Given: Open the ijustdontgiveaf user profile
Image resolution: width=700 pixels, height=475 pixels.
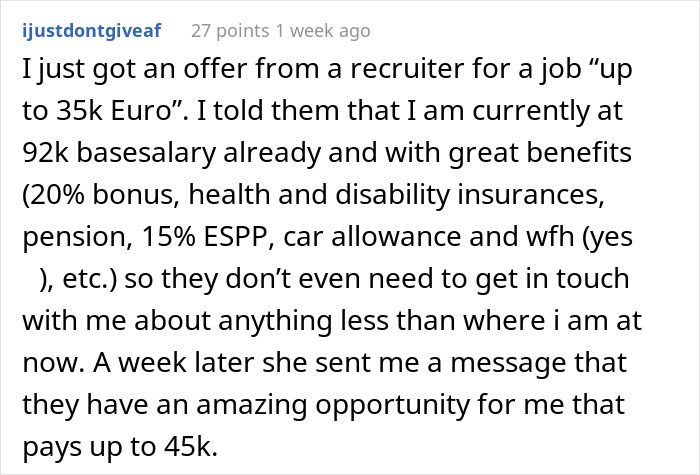Looking at the screenshot, I should coord(96,31).
